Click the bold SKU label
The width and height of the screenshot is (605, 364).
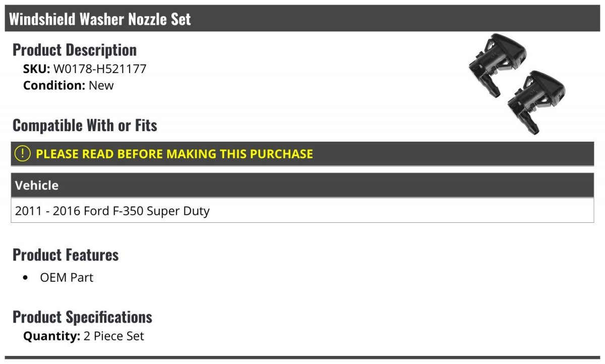pyautogui.click(x=36, y=69)
